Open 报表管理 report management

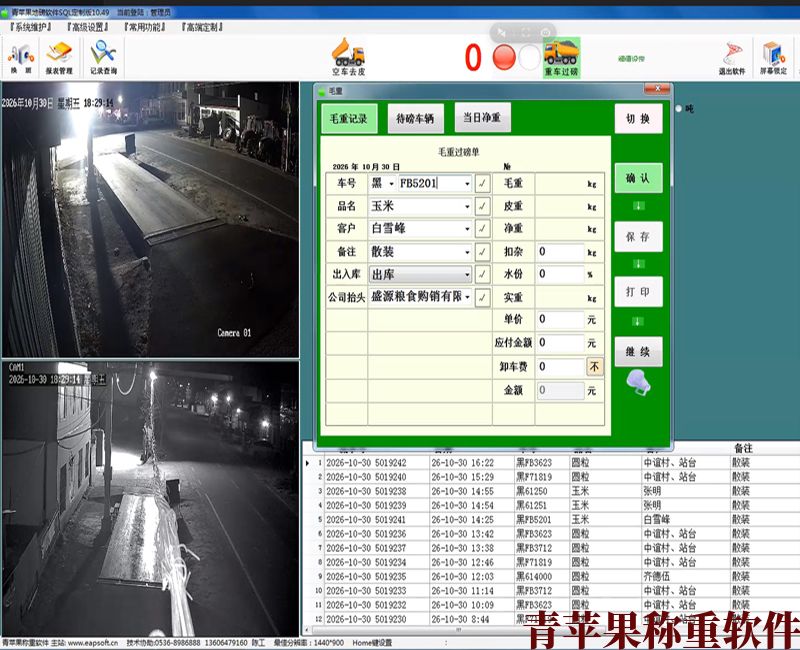coord(59,59)
